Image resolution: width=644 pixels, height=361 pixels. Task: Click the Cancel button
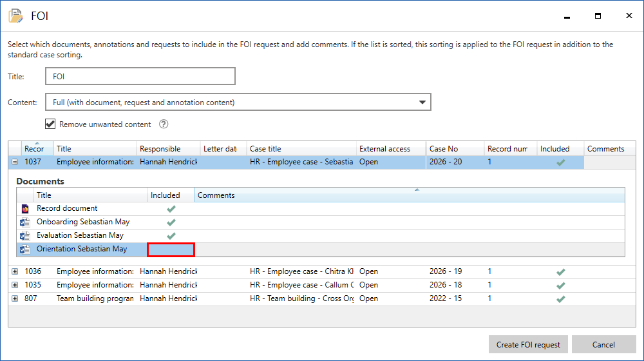pyautogui.click(x=603, y=345)
